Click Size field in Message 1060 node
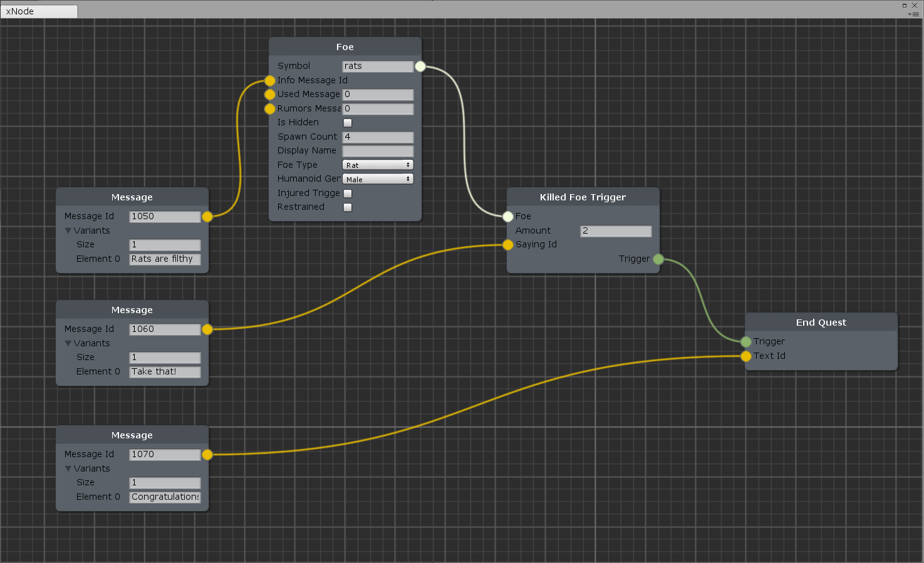Screen dimensions: 924x563 [x=165, y=358]
